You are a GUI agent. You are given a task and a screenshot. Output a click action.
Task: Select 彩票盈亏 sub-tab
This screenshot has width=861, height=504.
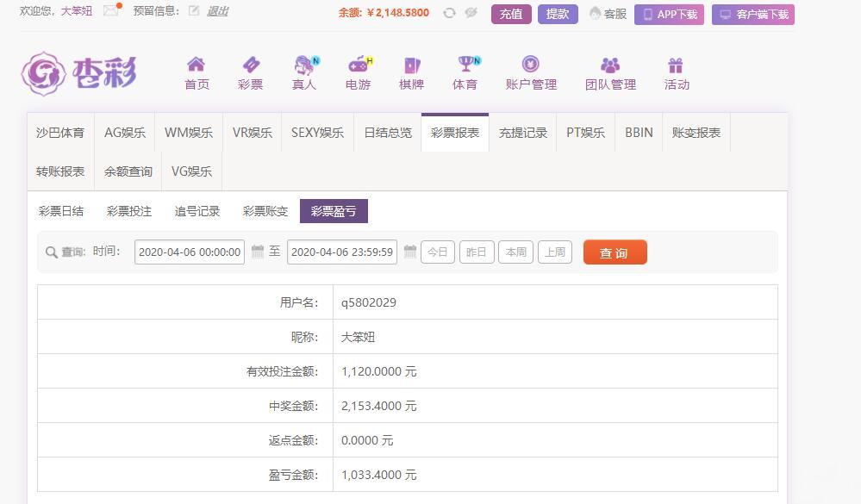click(334, 211)
